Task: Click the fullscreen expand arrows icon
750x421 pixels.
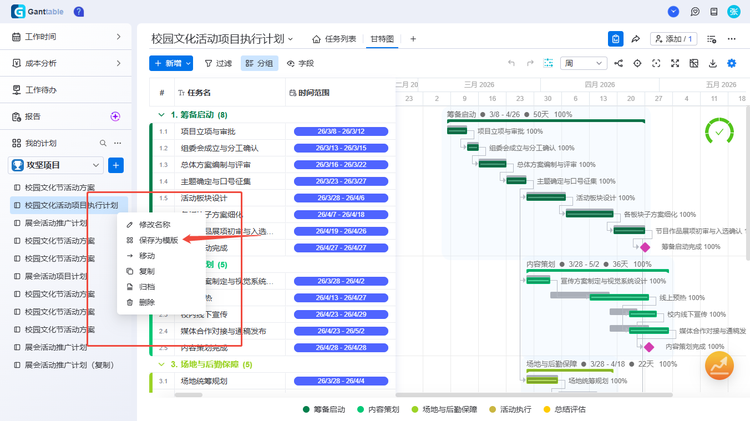Action: click(675, 63)
